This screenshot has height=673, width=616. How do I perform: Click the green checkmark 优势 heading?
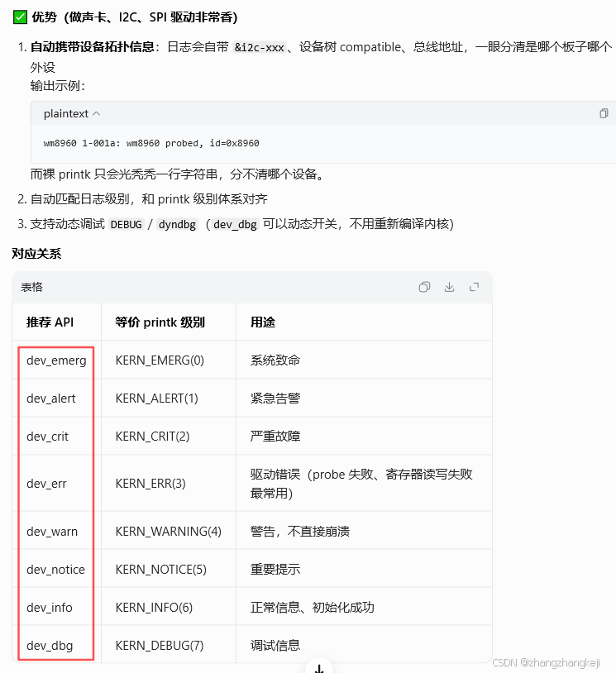click(x=126, y=17)
